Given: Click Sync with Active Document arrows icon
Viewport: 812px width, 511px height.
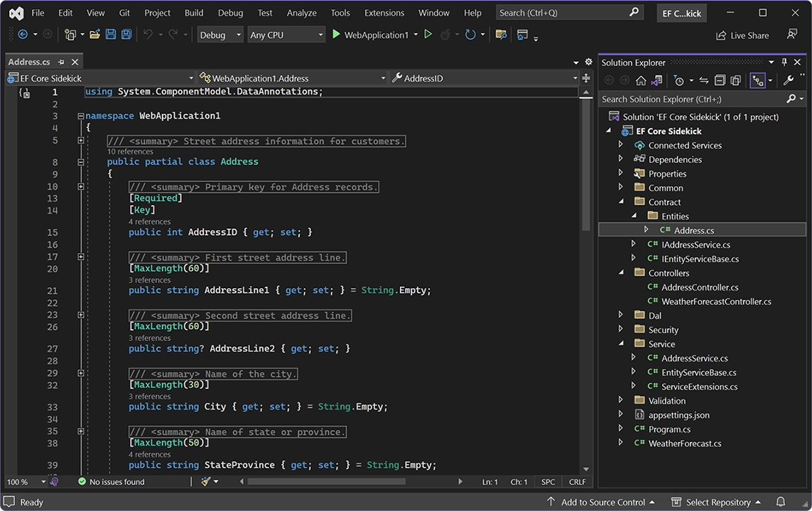Looking at the screenshot, I should pos(704,81).
